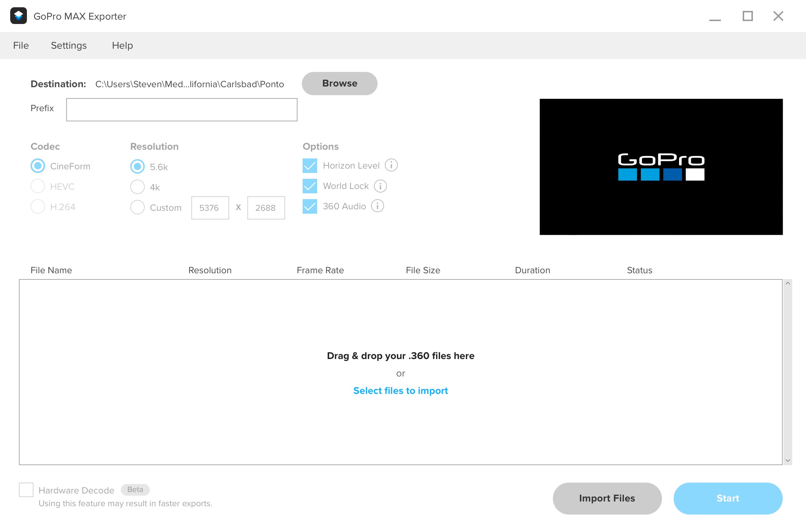The width and height of the screenshot is (806, 532).
Task: Open the Settings menu
Action: coord(68,45)
